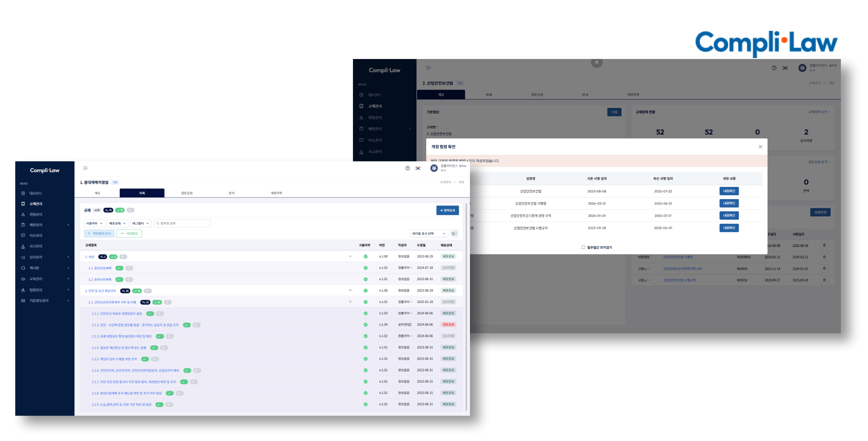Toggle the 사용여부 check for 2.1.2 row
868x441 pixels.
366,325
